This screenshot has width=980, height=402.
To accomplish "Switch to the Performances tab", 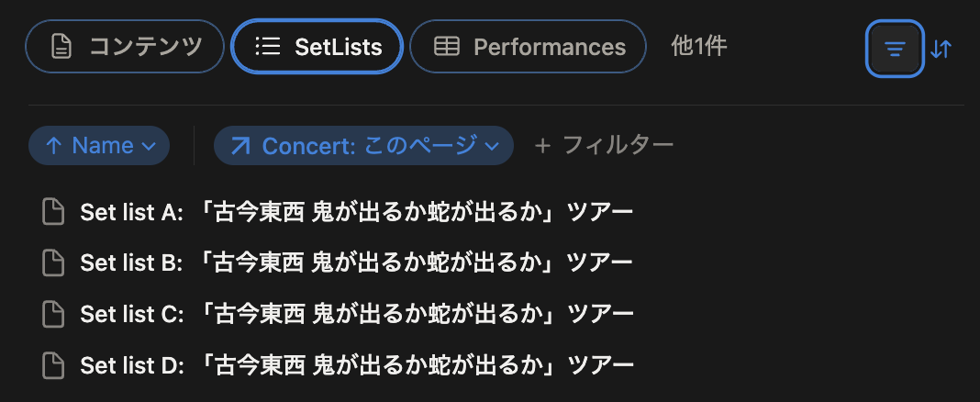I will (528, 47).
